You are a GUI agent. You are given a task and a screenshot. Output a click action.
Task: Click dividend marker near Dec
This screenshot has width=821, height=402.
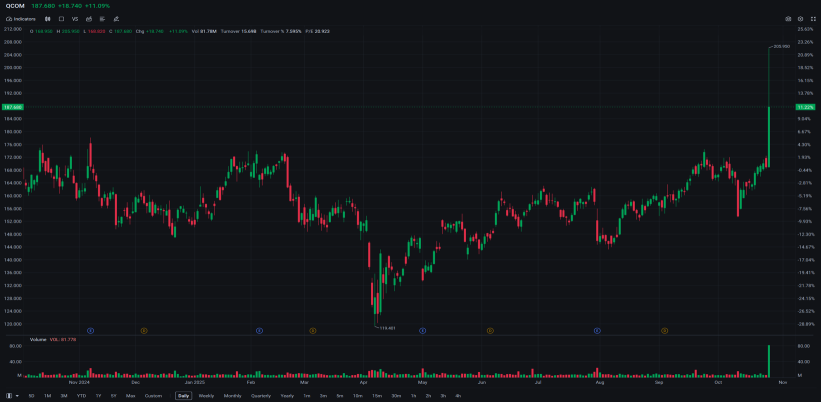[x=144, y=330]
